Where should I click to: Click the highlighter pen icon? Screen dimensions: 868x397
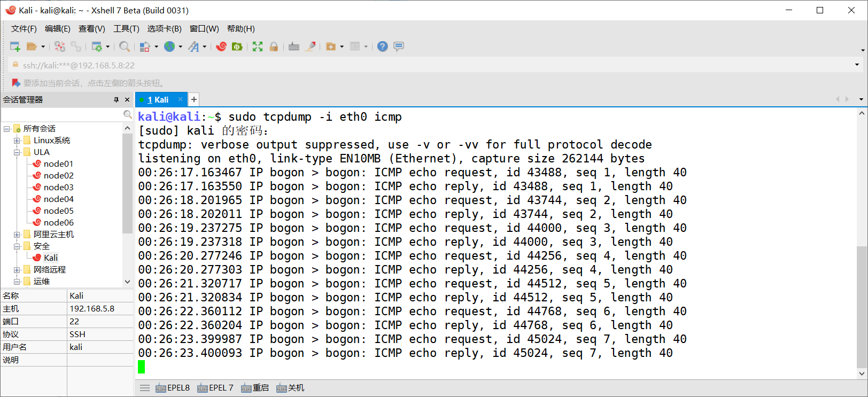[310, 46]
